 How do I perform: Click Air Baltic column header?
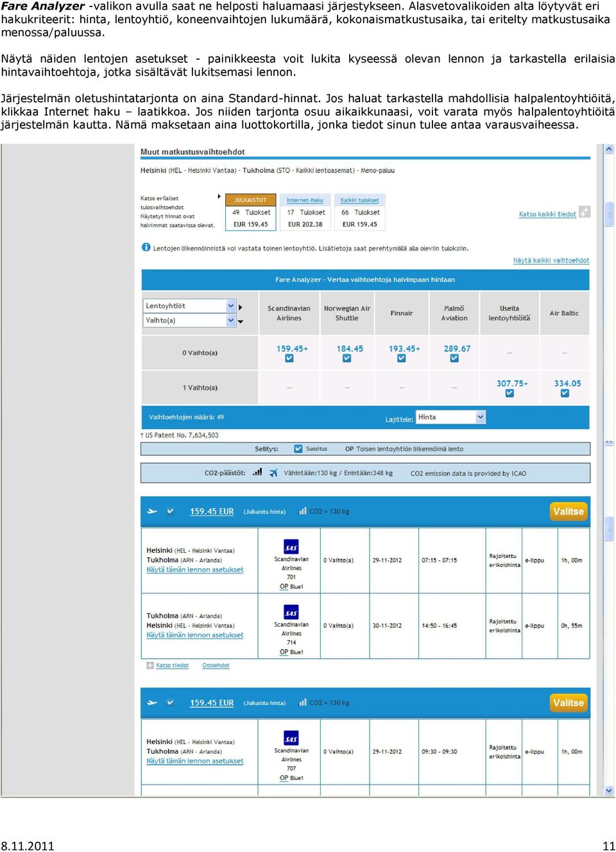tap(564, 313)
